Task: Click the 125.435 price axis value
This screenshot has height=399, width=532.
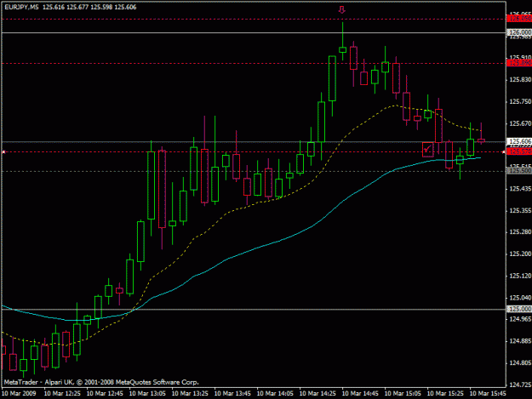Action: [520, 189]
